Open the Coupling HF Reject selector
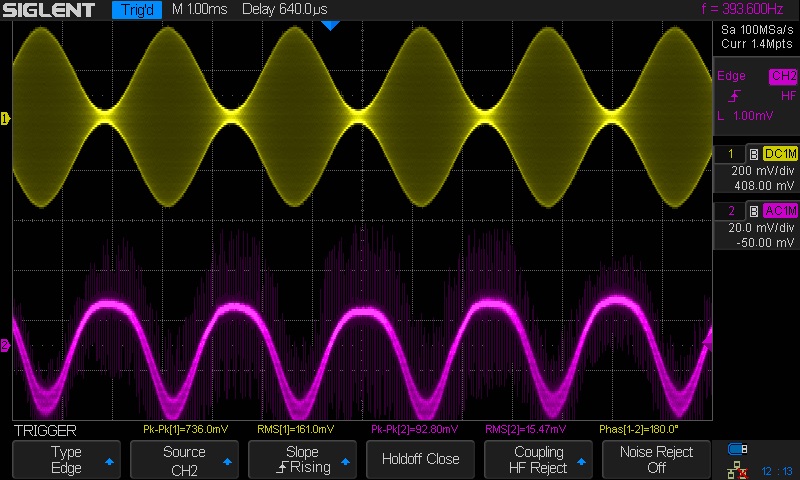Image resolution: width=800 pixels, height=480 pixels. coord(538,460)
